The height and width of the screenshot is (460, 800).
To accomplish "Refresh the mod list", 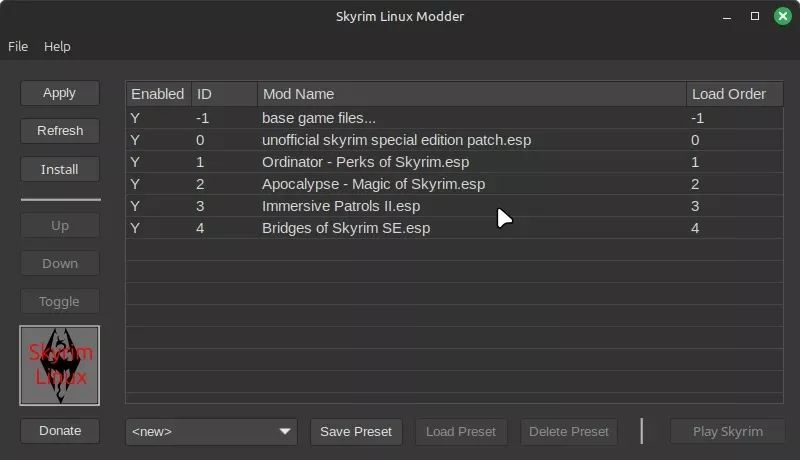I will pos(60,131).
